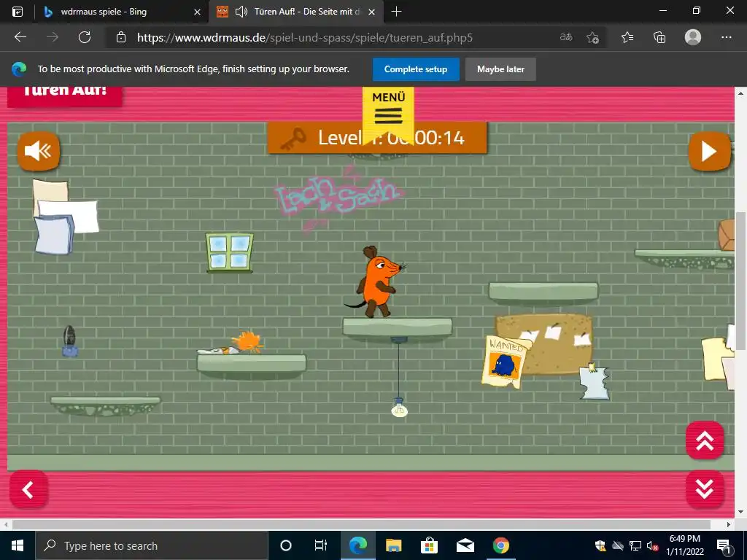Click the scrollbar up arrow
747x560 pixels.
(740, 93)
